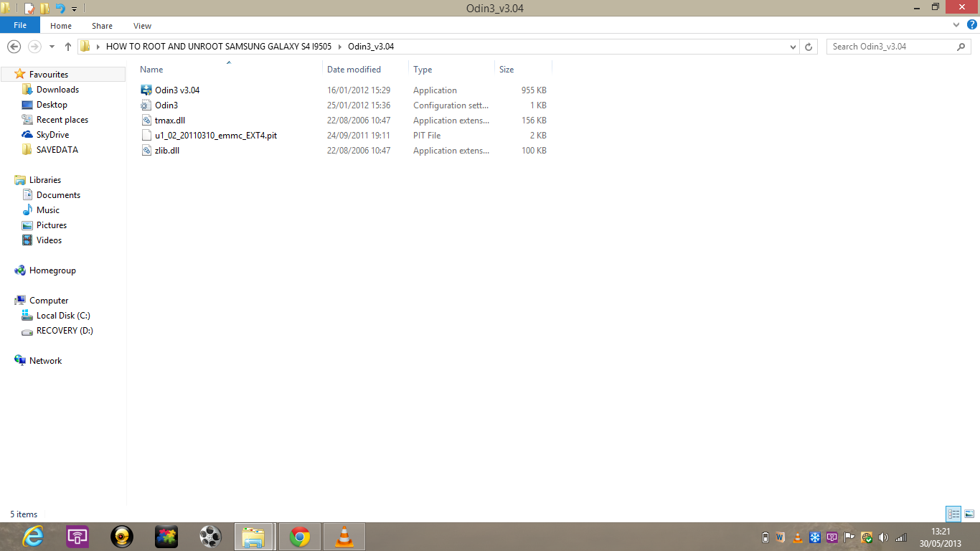Open the File menu
The height and width of the screenshot is (551, 980).
coord(20,25)
